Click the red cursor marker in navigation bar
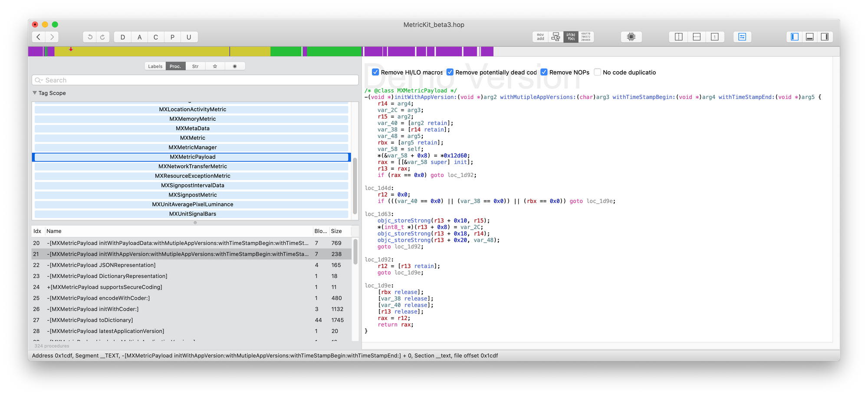Viewport: 868px width, 398px height. (x=71, y=49)
